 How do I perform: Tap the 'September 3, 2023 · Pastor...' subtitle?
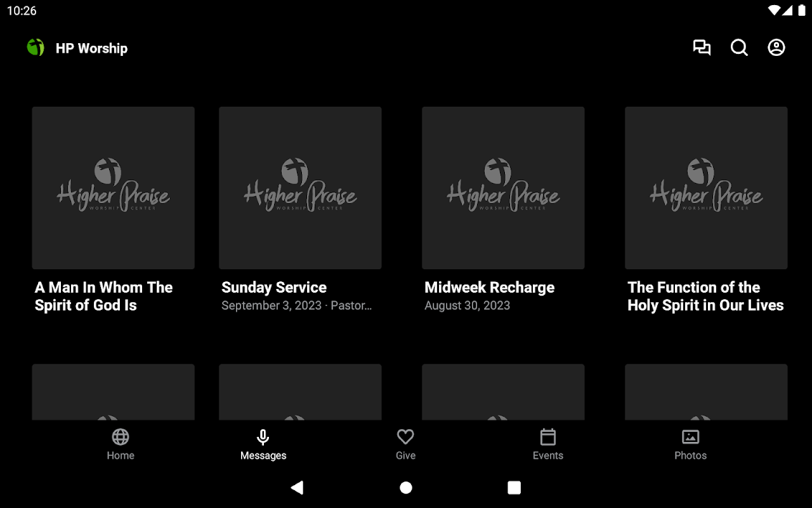[296, 305]
